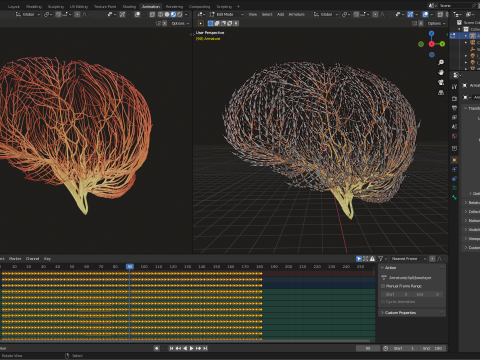
Task: Enable the Manual Frame Range checkbox
Action: coord(383,286)
